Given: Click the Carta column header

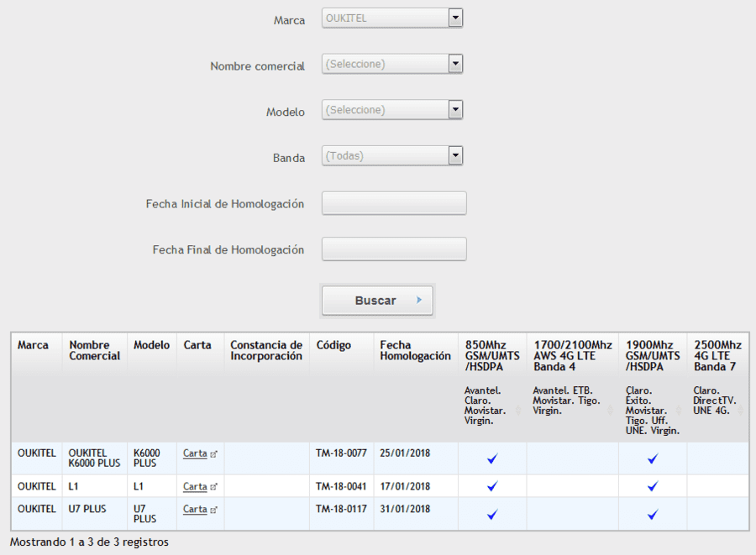Looking at the screenshot, I should 197,345.
